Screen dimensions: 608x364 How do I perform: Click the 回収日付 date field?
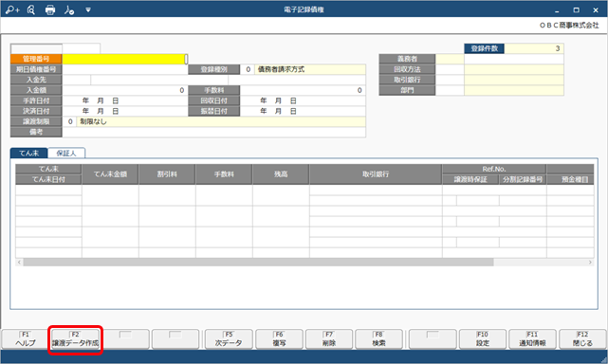point(303,100)
